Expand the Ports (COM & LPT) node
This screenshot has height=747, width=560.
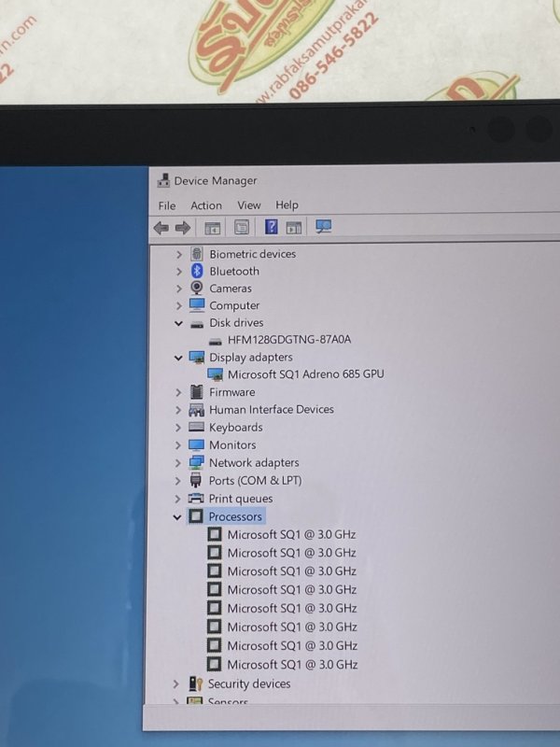point(177,481)
